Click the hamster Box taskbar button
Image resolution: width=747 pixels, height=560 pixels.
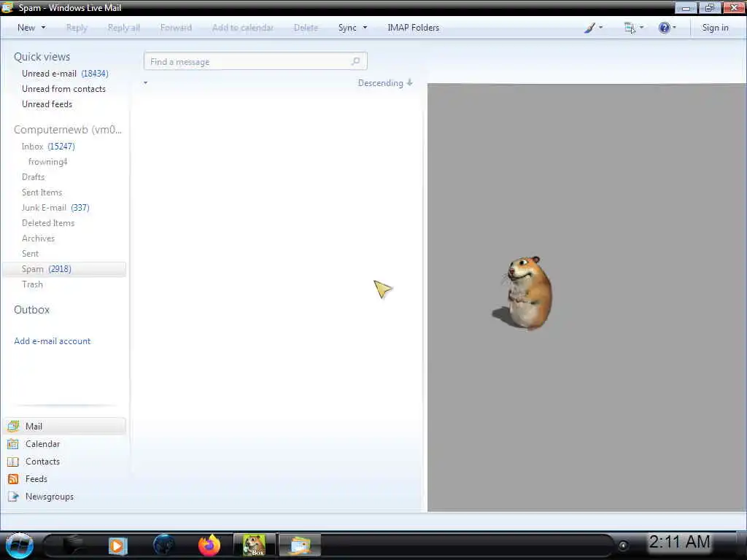(x=255, y=545)
